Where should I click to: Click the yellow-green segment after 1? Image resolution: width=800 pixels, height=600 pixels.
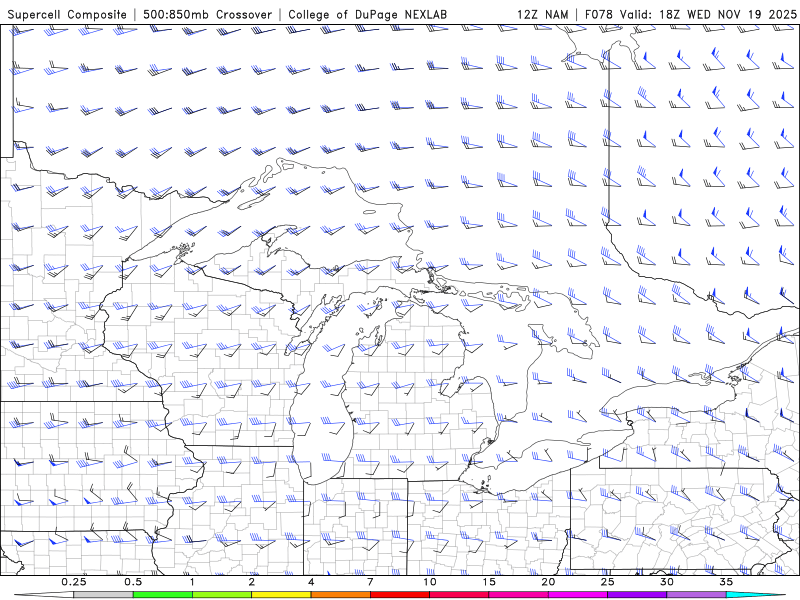coord(222,595)
